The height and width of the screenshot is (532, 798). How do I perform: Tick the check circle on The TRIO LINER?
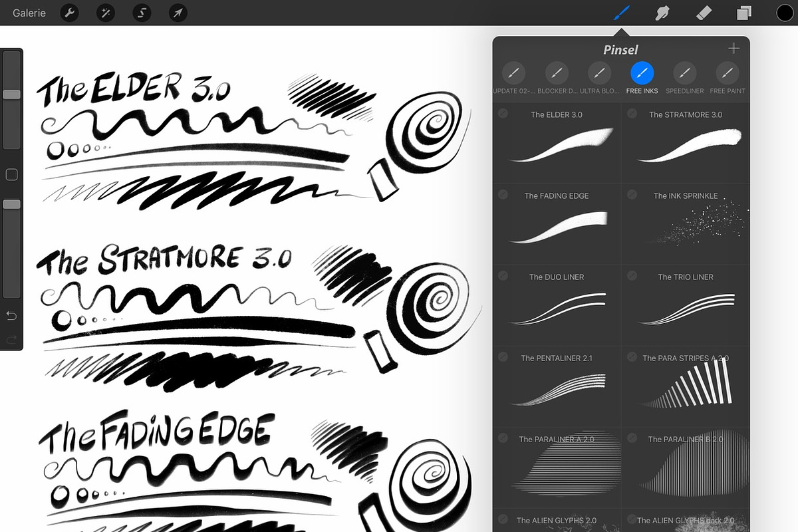coord(632,275)
